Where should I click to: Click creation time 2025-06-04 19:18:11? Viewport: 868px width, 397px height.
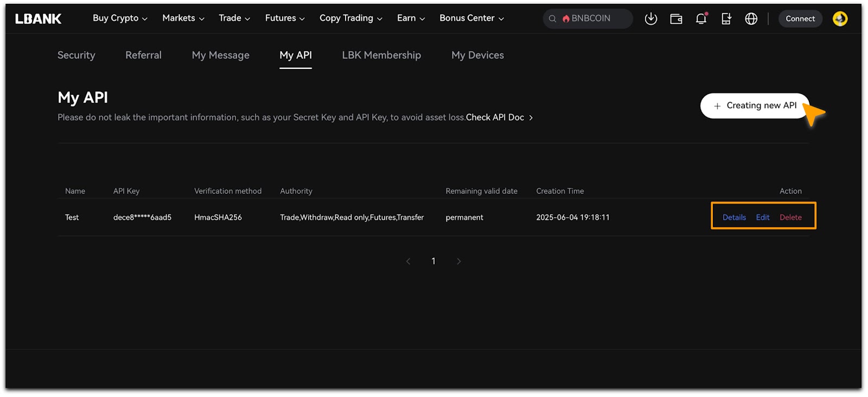click(573, 217)
